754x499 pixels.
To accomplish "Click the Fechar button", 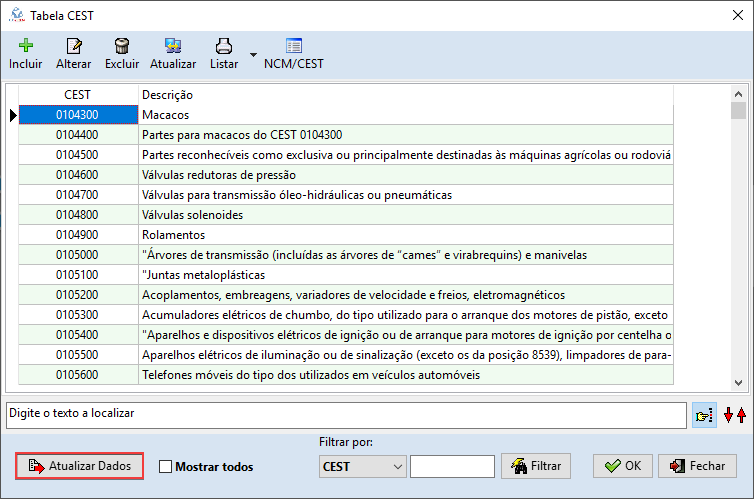I will [697, 466].
